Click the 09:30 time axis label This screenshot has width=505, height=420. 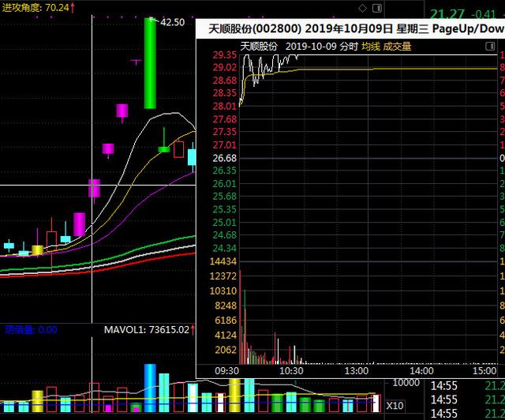coord(226,371)
